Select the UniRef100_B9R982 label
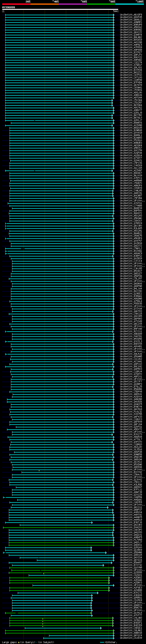The image size is (146, 644). 131,30
